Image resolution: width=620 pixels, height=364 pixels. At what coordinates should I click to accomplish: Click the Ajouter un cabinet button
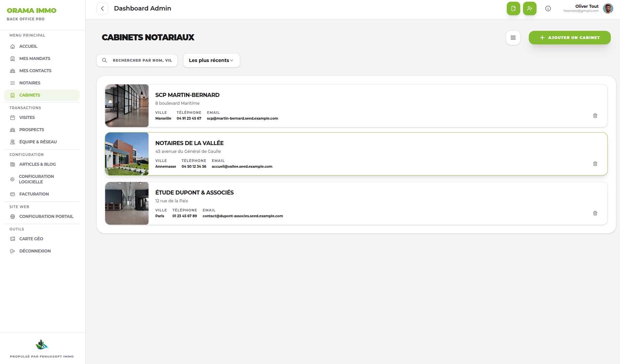point(570,38)
